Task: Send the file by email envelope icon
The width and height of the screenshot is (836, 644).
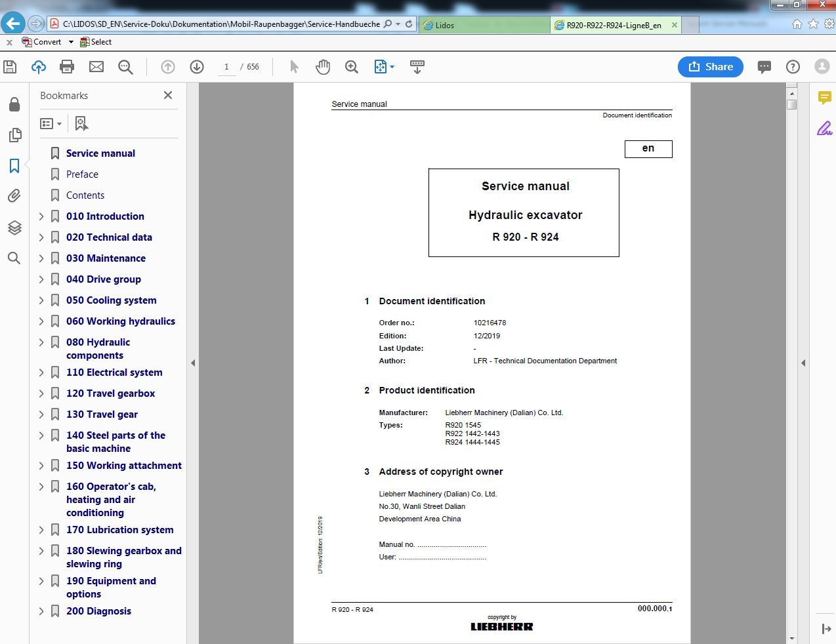Action: [96, 67]
